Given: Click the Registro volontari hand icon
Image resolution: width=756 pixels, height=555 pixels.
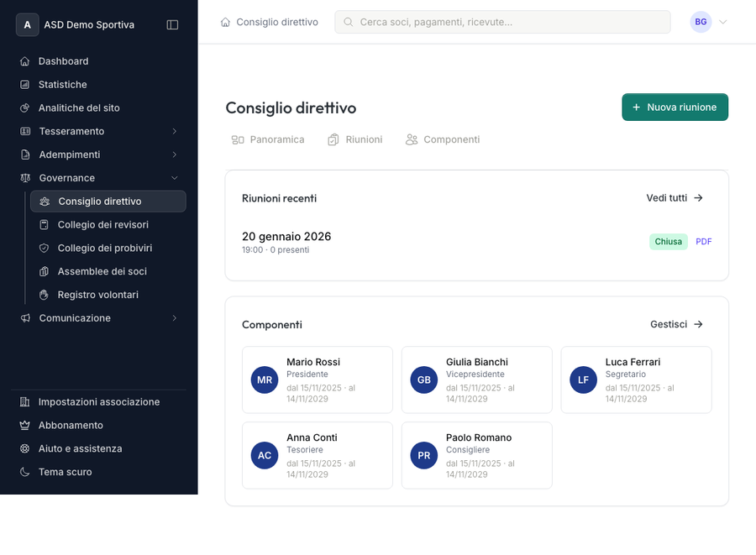Looking at the screenshot, I should coord(44,295).
